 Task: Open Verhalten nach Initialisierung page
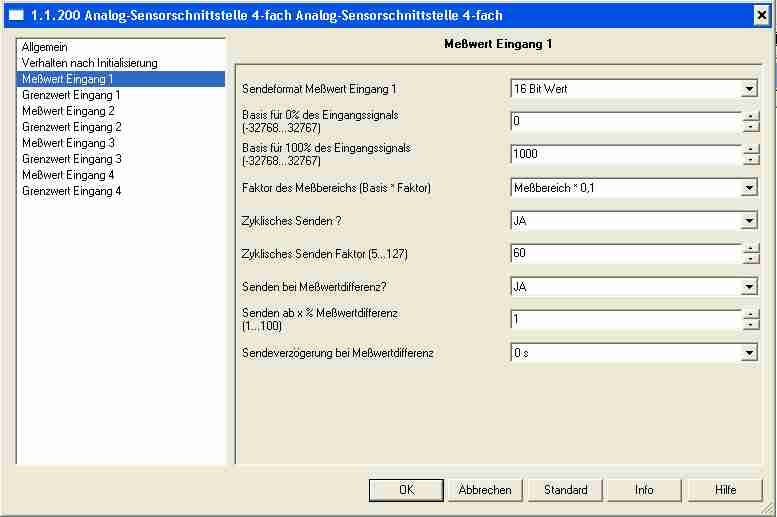click(x=89, y=63)
